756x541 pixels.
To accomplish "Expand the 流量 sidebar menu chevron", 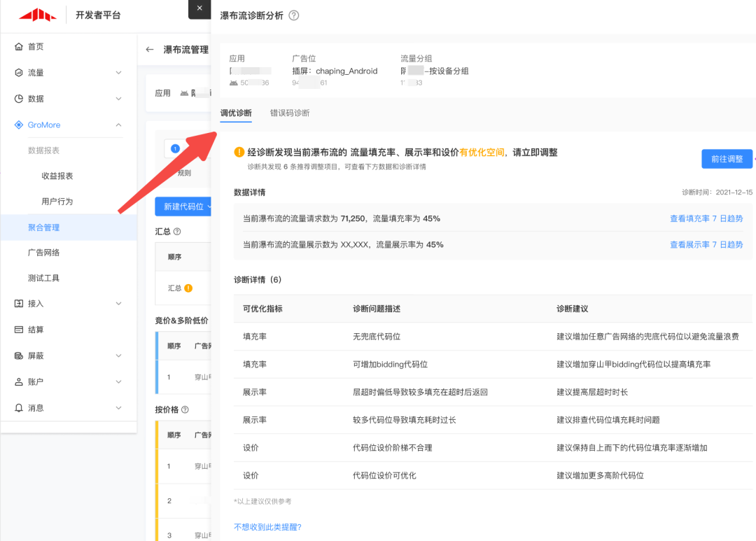I will 118,73.
